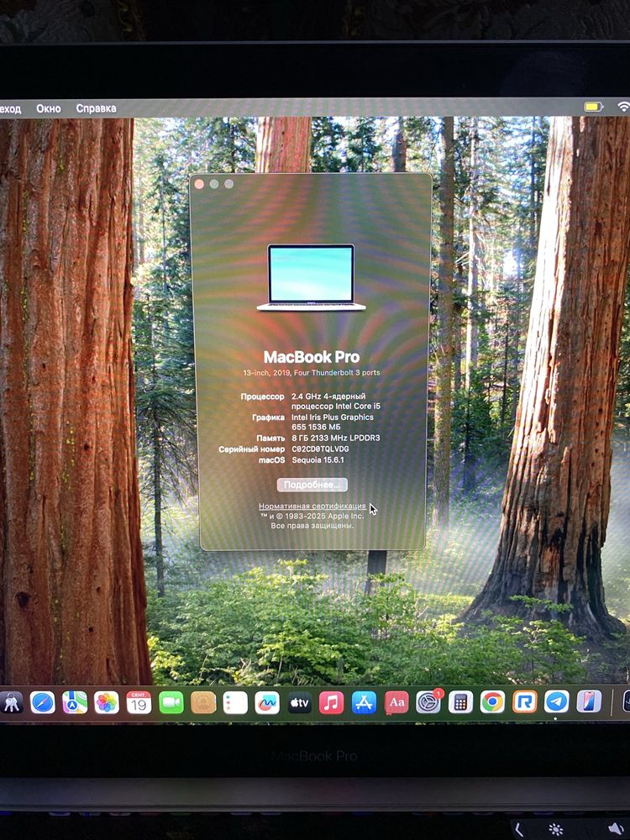
Task: Click the Подробнее... button
Action: (312, 485)
